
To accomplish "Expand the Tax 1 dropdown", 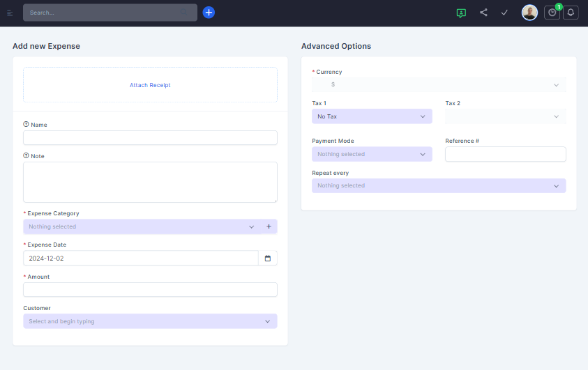I will coord(372,116).
